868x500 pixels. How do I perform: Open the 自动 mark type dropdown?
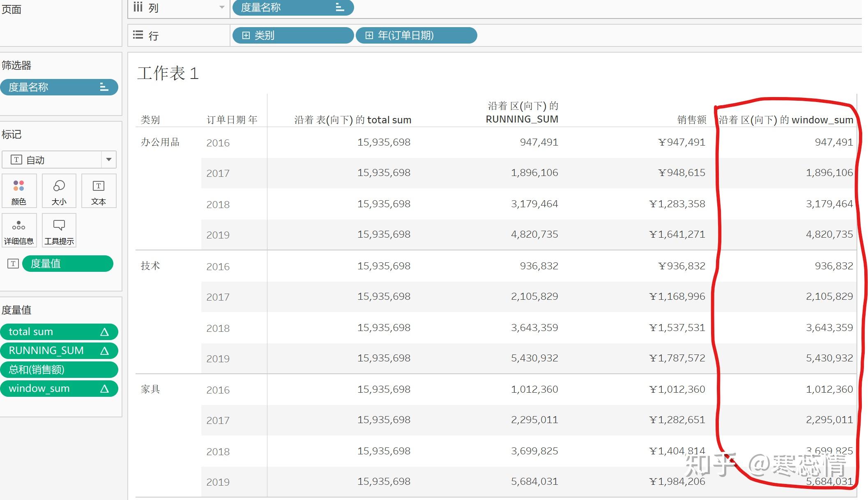109,160
